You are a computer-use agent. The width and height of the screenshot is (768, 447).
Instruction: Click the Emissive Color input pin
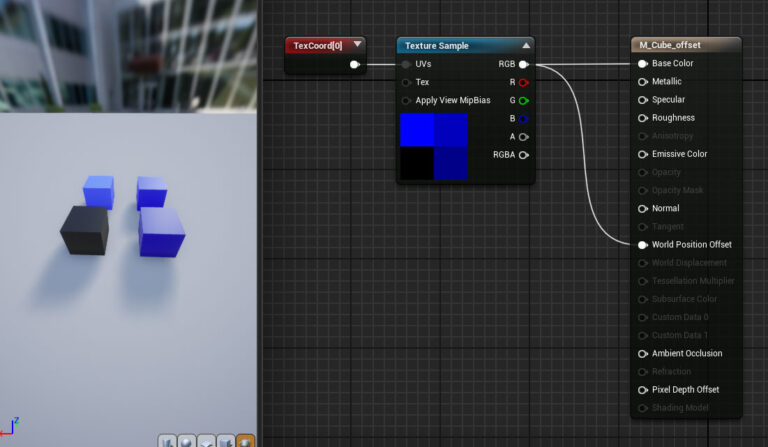[x=642, y=154]
